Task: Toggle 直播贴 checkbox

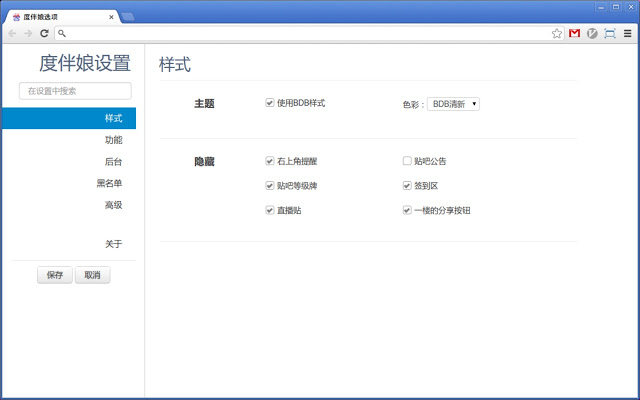Action: tap(269, 210)
